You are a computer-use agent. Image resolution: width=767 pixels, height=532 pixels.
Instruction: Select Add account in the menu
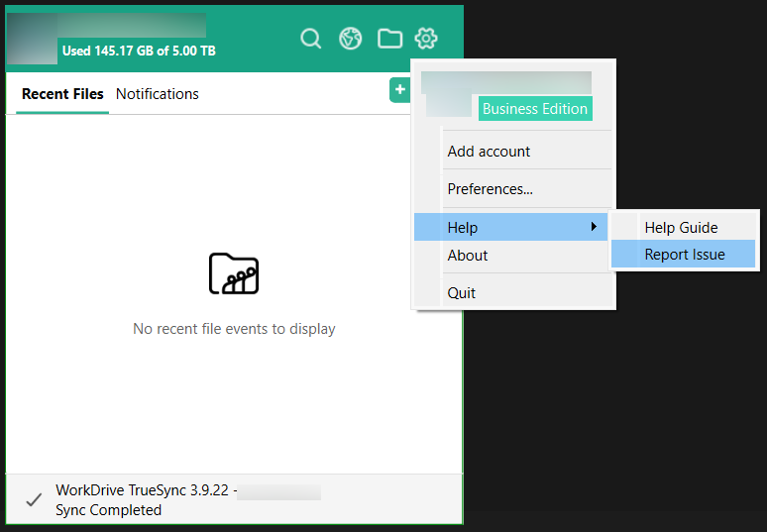coord(513,152)
